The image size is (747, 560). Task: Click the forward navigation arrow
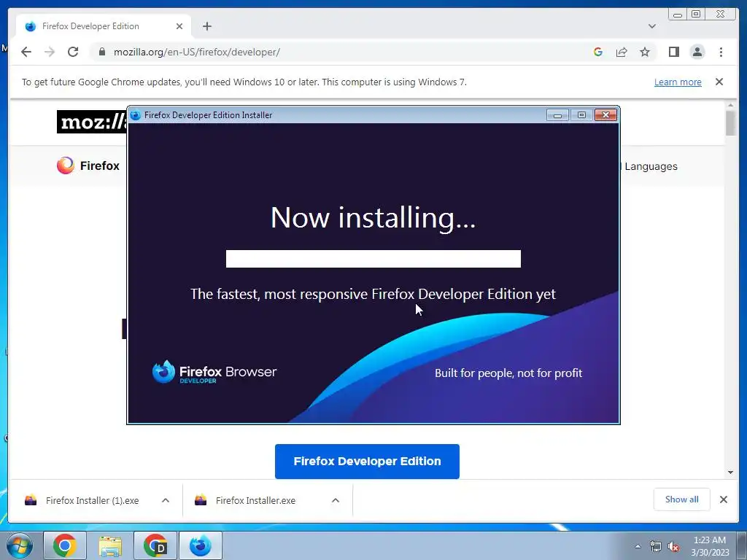click(x=50, y=52)
